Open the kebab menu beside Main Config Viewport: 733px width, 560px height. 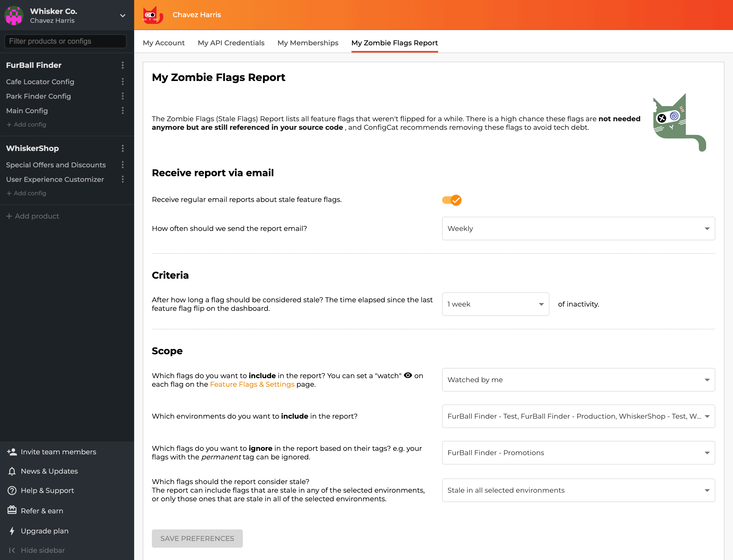(x=123, y=111)
